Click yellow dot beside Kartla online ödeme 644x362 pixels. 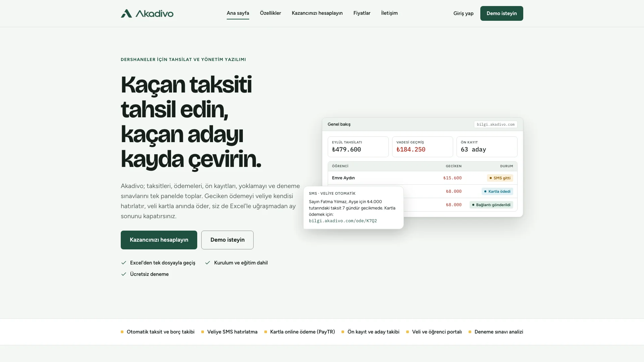point(266,332)
